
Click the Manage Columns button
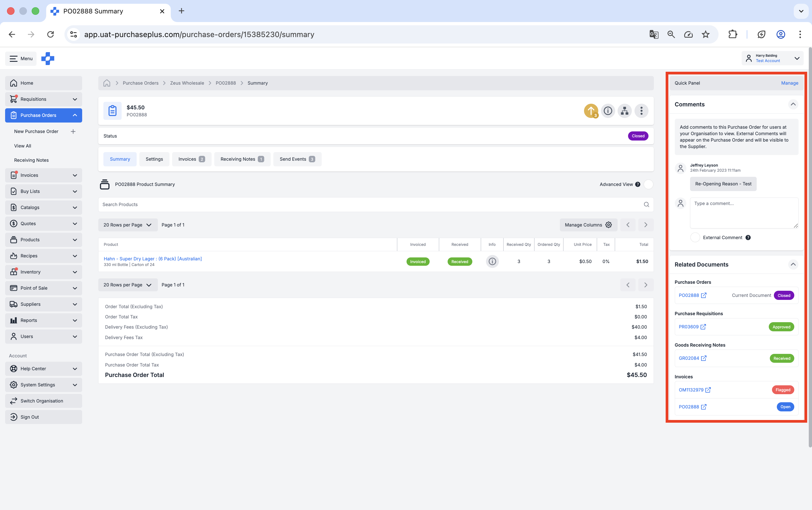click(x=588, y=225)
